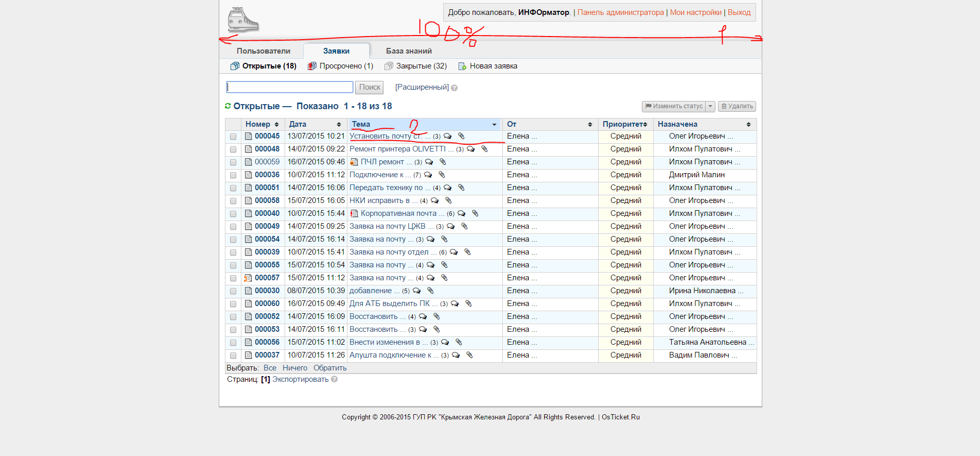Open the Панель администратора link
This screenshot has width=980, height=456.
click(x=620, y=12)
